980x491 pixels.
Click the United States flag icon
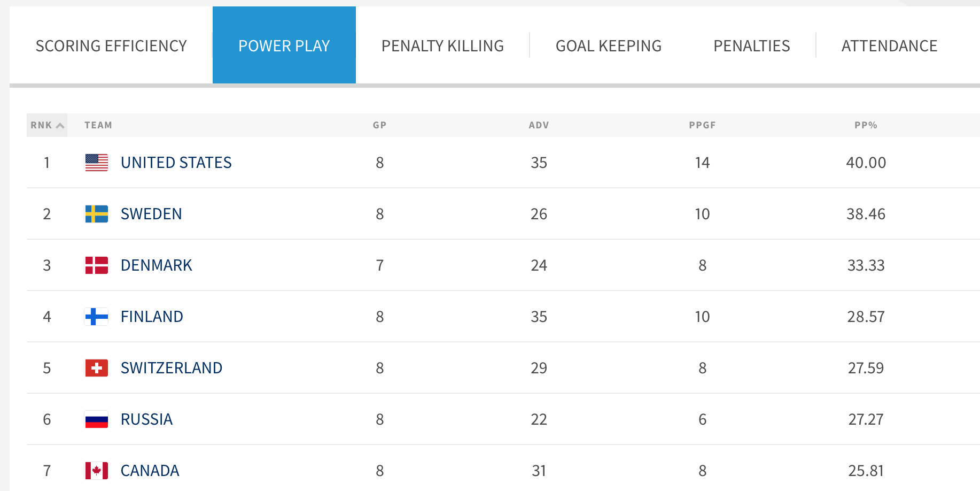tap(97, 163)
